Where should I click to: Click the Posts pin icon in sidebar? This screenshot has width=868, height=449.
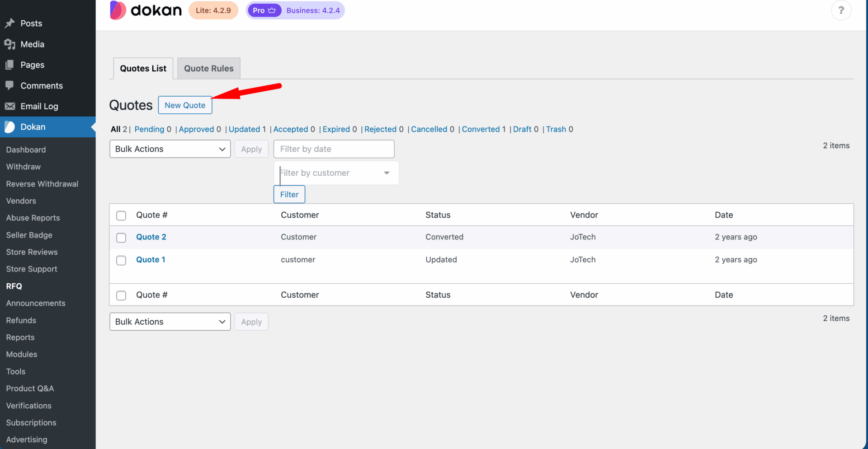point(10,23)
